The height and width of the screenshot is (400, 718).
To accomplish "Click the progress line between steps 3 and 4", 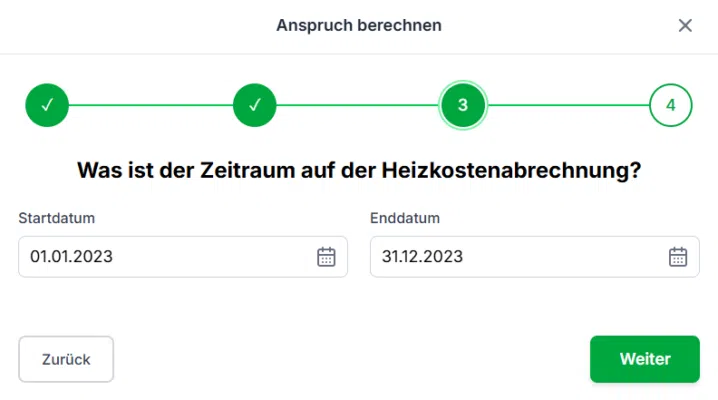I will point(567,105).
